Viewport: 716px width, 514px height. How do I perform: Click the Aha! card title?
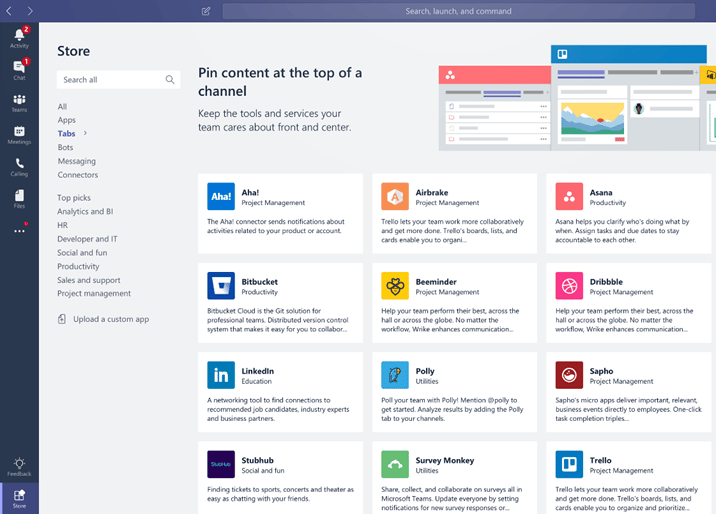coord(250,193)
